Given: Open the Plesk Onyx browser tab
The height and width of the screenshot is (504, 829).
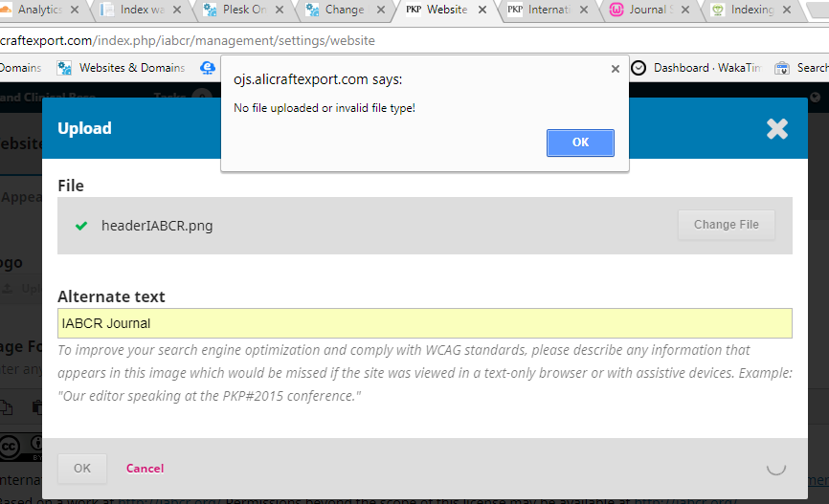Looking at the screenshot, I should [240, 11].
